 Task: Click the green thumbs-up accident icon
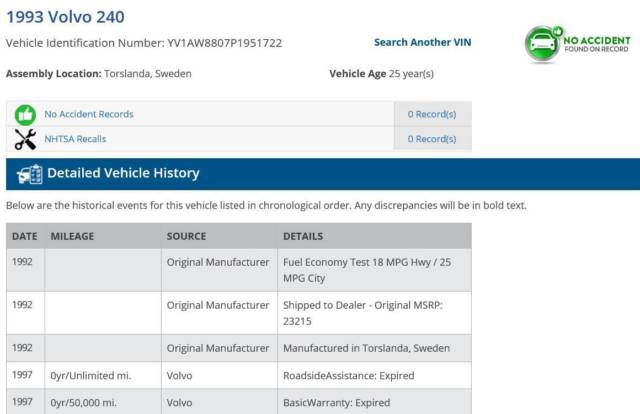tap(25, 115)
